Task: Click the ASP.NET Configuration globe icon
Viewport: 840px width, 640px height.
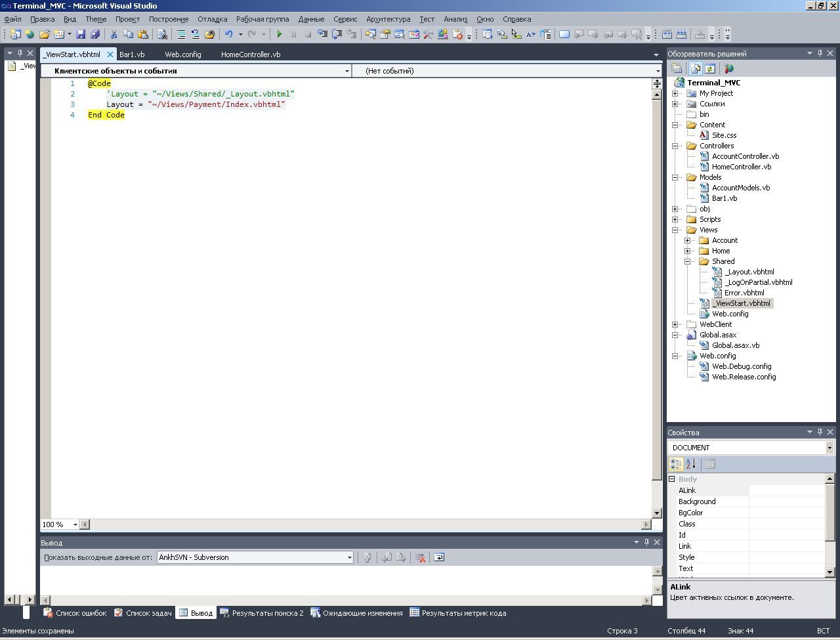Action: pyautogui.click(x=728, y=68)
